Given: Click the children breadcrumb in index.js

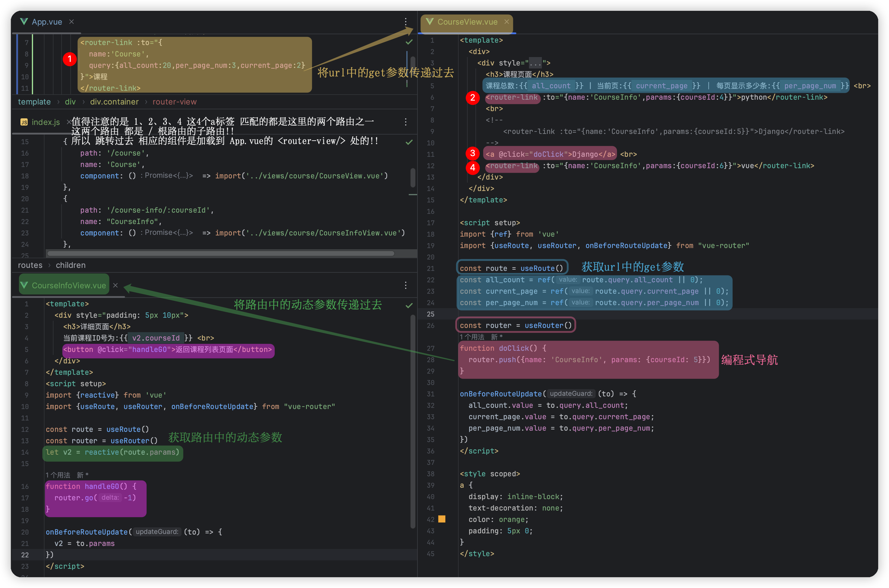Looking at the screenshot, I should click(71, 265).
